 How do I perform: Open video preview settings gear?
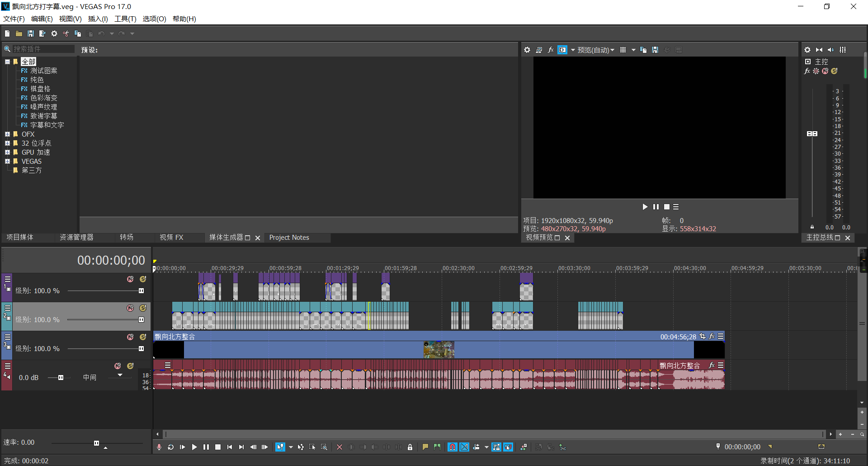(527, 50)
